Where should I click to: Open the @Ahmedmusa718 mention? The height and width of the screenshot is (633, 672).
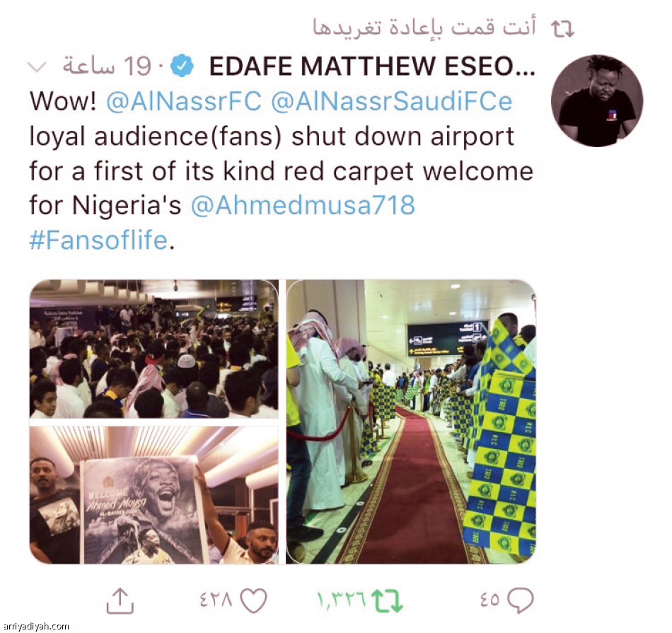pos(303,205)
